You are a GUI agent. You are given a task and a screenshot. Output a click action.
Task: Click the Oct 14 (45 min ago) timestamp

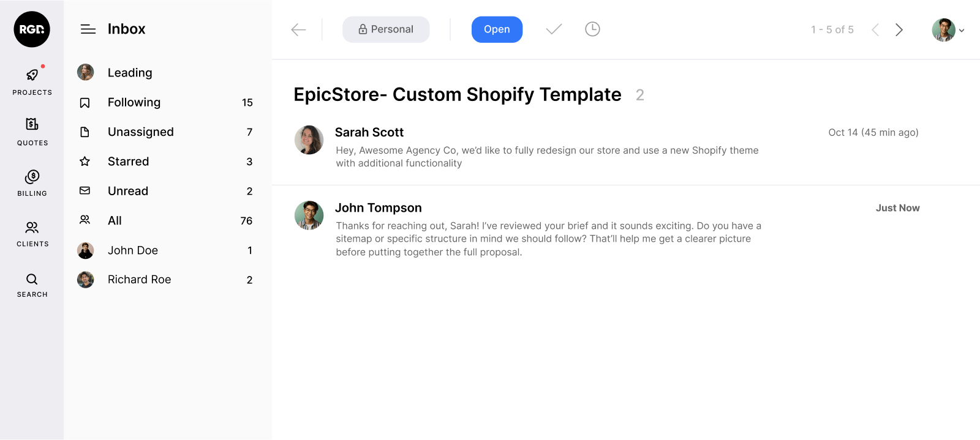[873, 132]
